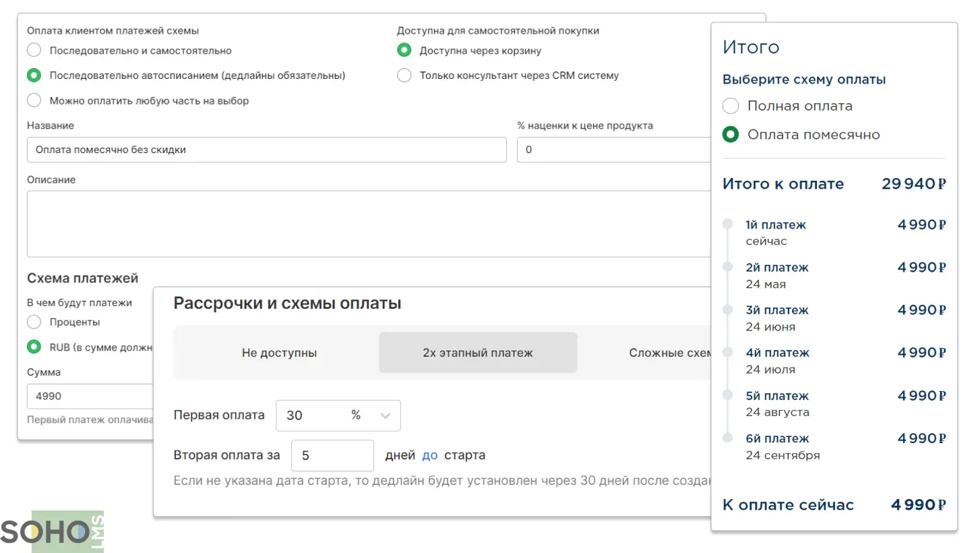Click the '4й платеж' timeline dot

tap(727, 352)
